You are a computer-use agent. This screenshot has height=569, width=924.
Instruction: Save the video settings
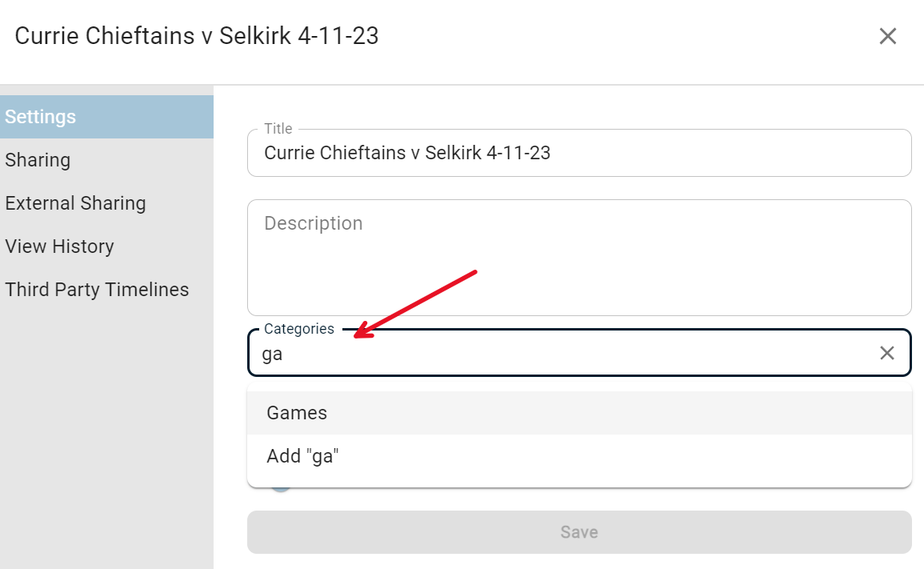click(579, 532)
